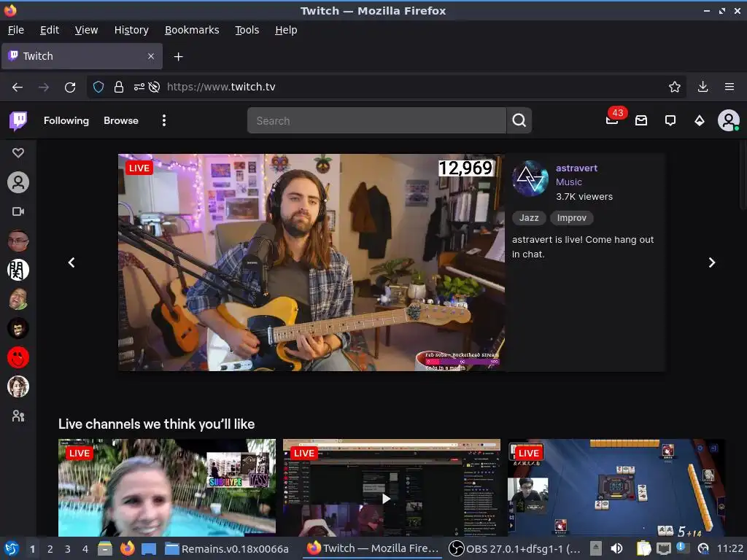Open the Bookmarks menu
The width and height of the screenshot is (747, 560).
[192, 30]
